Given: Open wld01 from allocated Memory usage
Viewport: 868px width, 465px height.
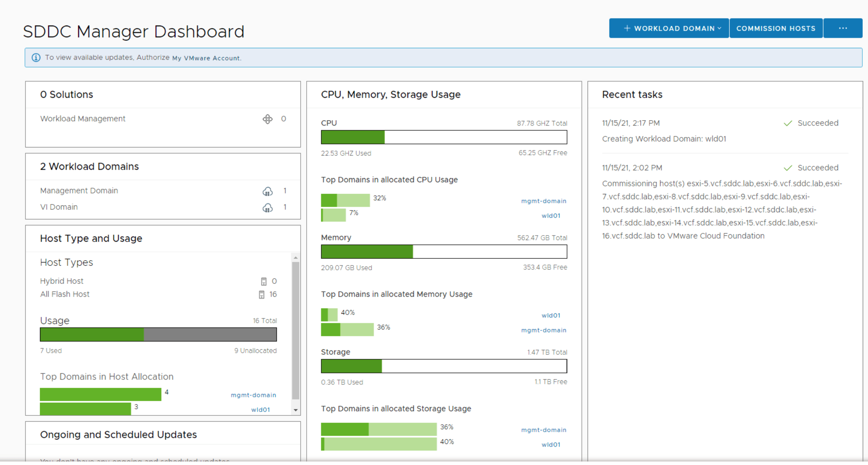Looking at the screenshot, I should pos(551,315).
